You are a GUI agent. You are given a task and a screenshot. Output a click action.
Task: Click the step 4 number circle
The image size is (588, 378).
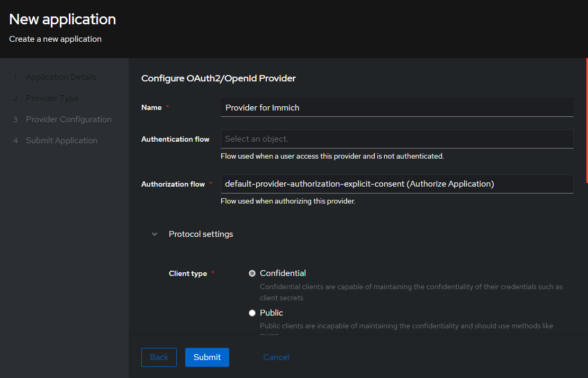[x=15, y=140]
